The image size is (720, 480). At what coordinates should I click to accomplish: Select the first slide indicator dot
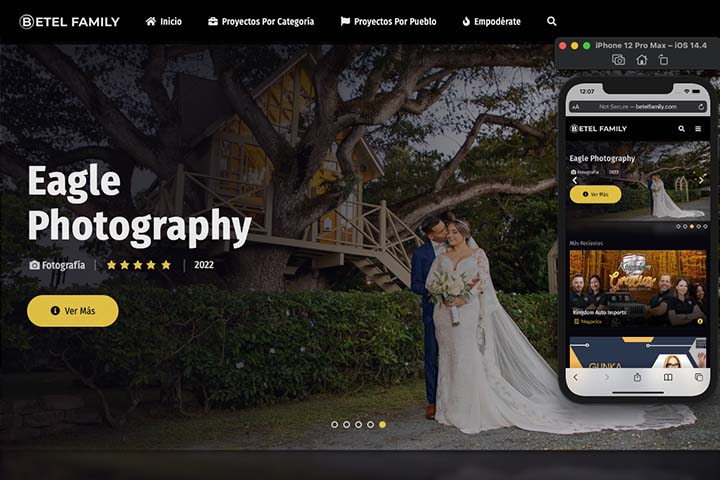(334, 424)
